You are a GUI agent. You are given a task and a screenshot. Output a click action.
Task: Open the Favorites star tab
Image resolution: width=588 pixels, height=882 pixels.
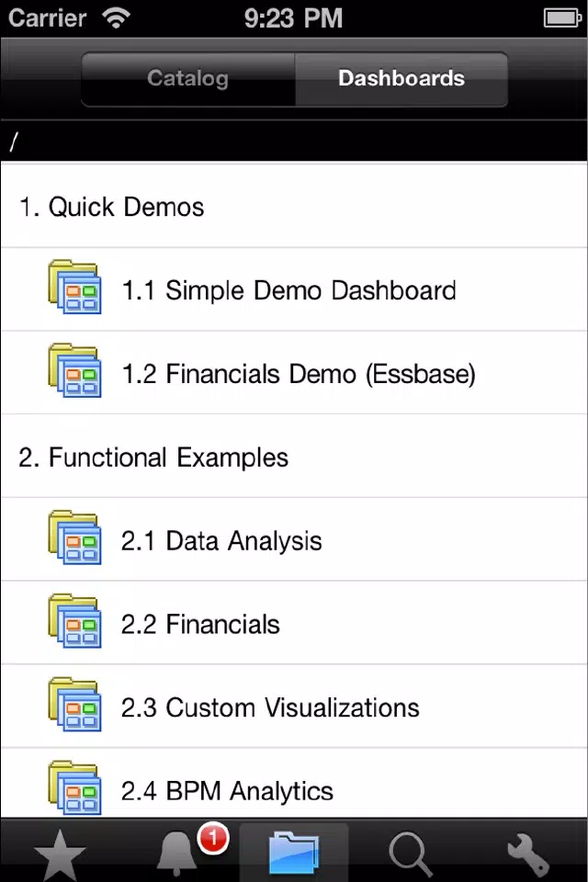pyautogui.click(x=60, y=854)
